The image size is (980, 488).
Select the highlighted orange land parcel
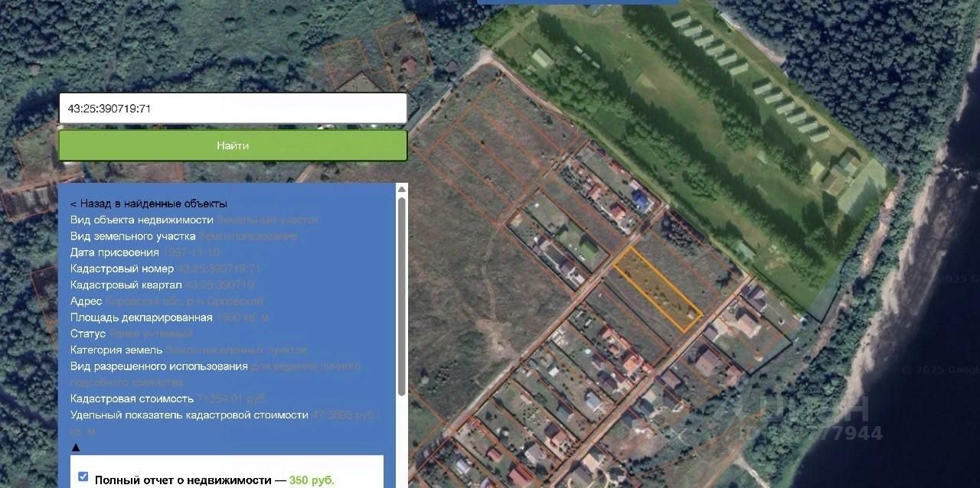(x=658, y=290)
